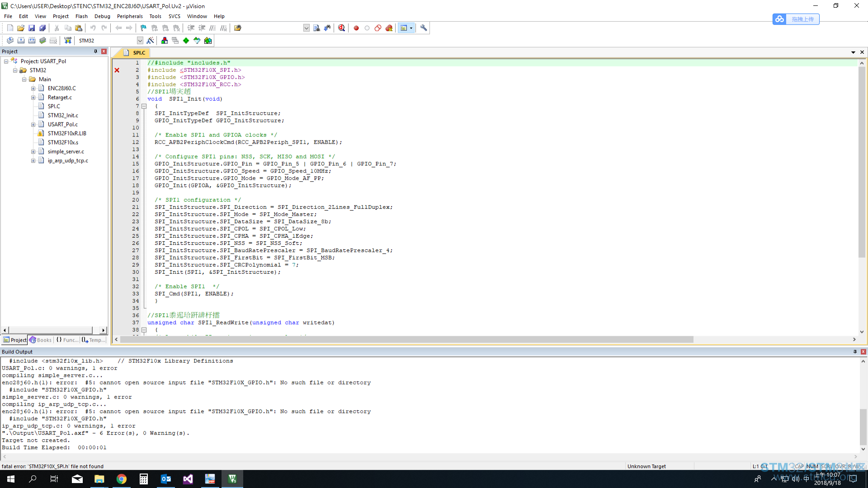Comment out the selection via the toolbar
This screenshot has width=868, height=488.
pyautogui.click(x=212, y=28)
